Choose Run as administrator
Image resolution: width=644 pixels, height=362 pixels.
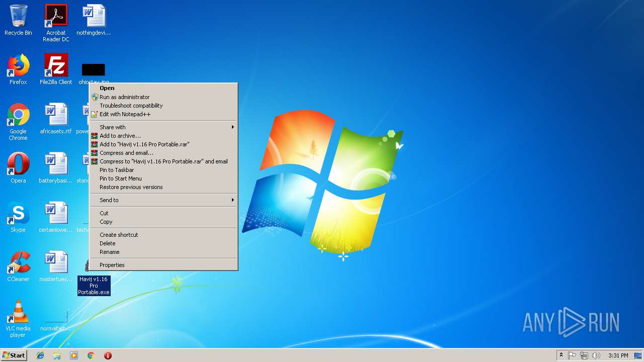coord(163,97)
